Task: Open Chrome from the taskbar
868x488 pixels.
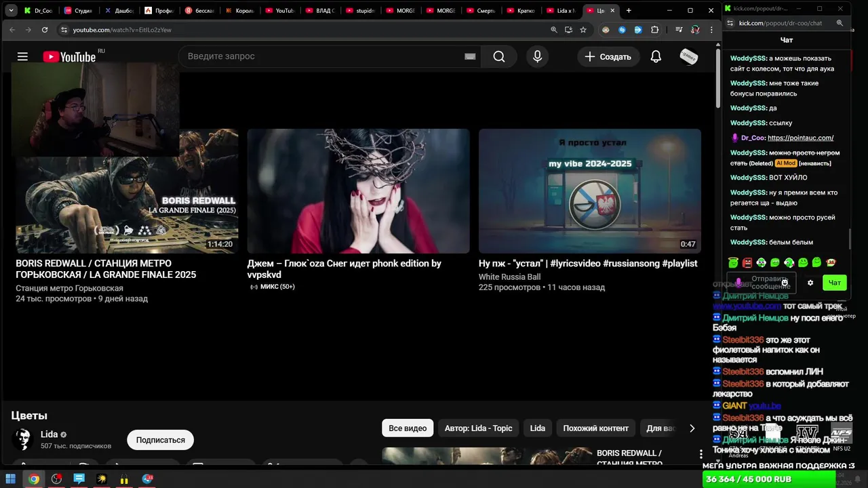Action: click(x=34, y=479)
